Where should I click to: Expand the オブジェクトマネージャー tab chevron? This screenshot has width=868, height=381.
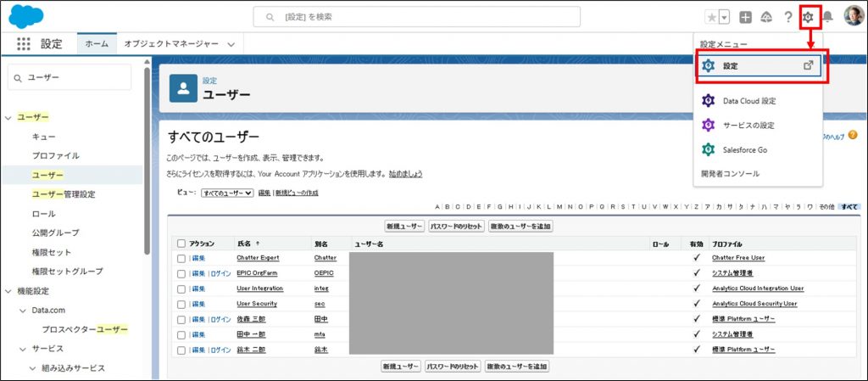[231, 44]
